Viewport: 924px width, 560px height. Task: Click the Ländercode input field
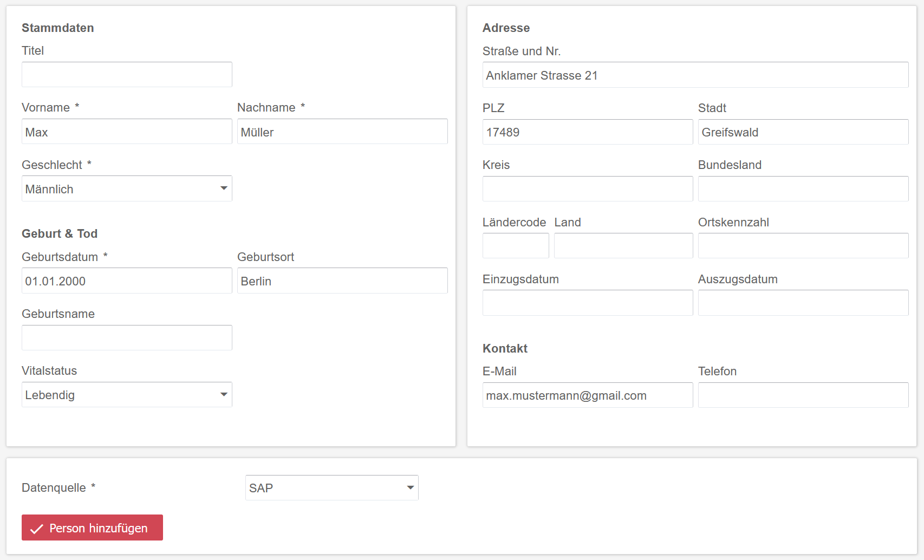pyautogui.click(x=516, y=245)
